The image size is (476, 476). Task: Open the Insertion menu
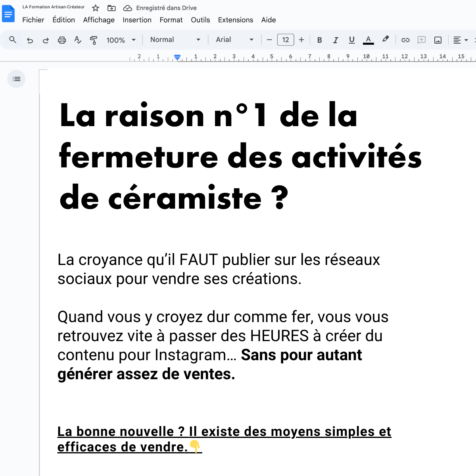coord(137,20)
